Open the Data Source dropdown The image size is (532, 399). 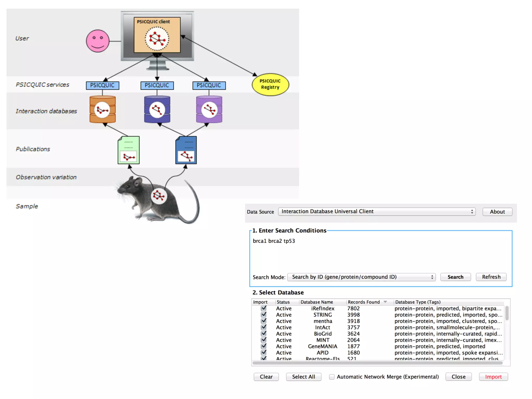click(x=377, y=212)
